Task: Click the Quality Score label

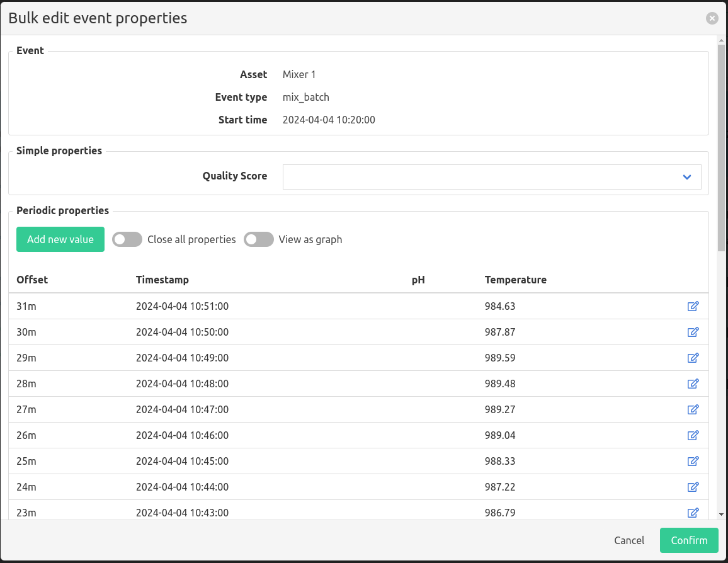Action: [x=234, y=176]
